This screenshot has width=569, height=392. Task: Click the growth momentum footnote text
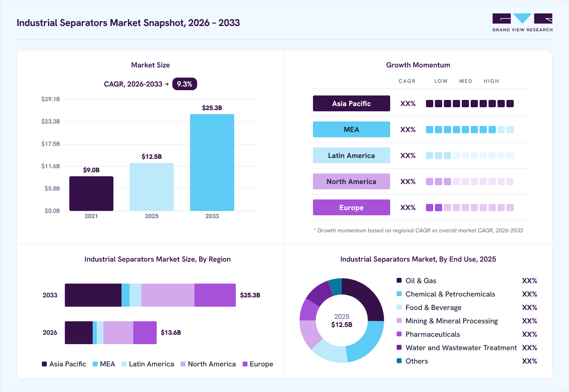418,230
